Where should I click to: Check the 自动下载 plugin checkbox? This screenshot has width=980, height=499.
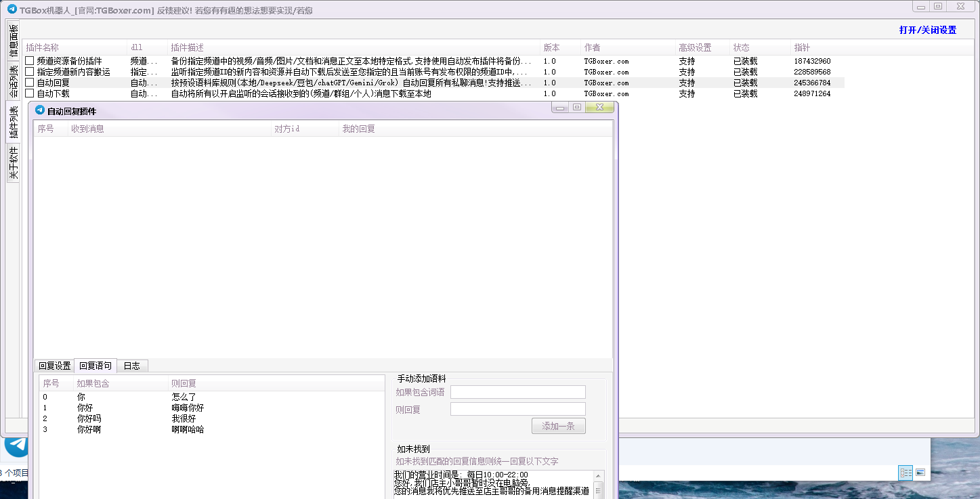[x=30, y=93]
